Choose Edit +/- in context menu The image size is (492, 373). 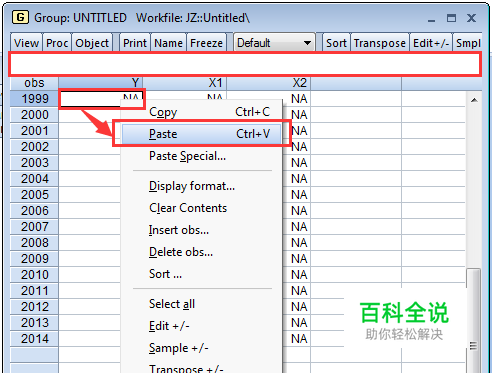[202, 326]
